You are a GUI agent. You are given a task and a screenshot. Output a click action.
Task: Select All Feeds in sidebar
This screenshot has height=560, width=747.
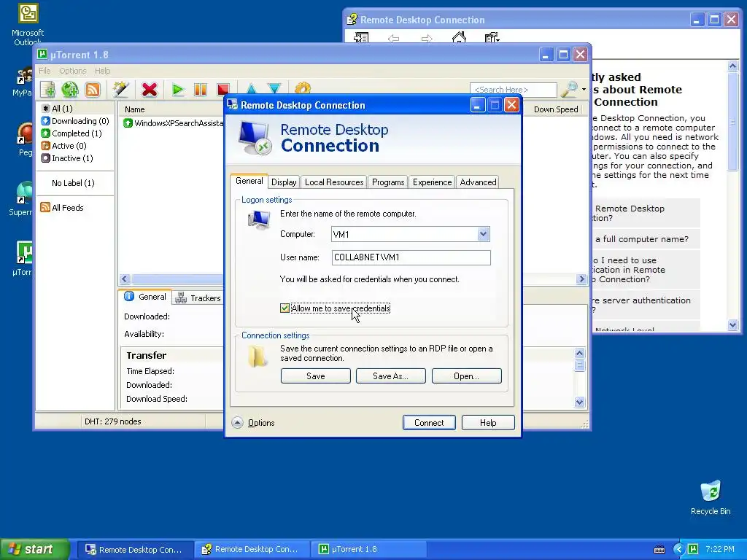(62, 208)
